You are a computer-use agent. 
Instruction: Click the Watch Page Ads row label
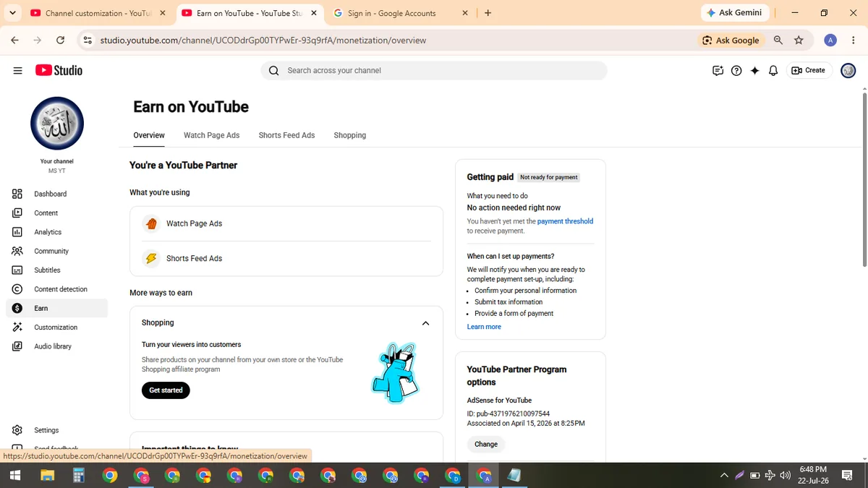click(194, 223)
